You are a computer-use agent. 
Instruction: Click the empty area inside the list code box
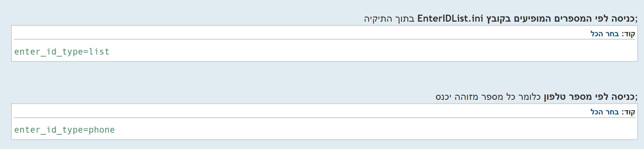click(x=364, y=52)
